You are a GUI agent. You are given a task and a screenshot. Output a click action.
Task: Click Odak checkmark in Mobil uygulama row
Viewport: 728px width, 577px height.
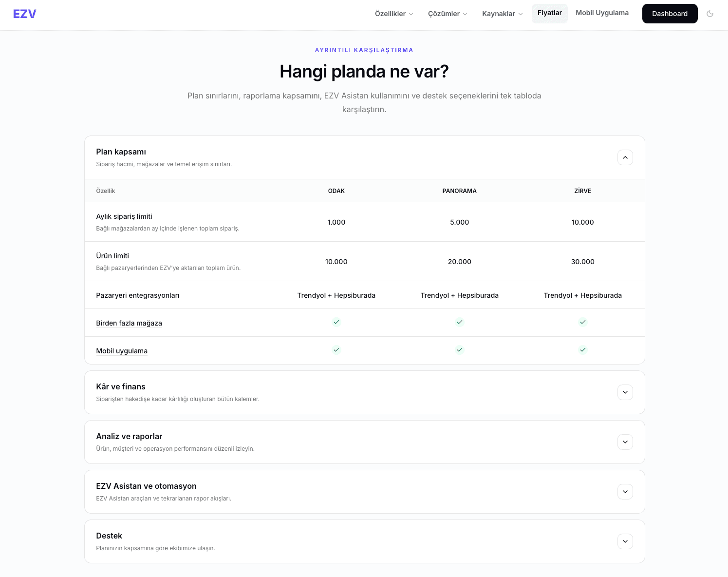[x=336, y=350]
